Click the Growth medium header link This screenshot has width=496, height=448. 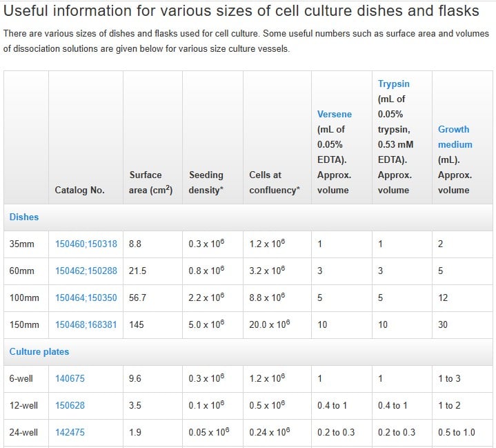click(x=455, y=137)
